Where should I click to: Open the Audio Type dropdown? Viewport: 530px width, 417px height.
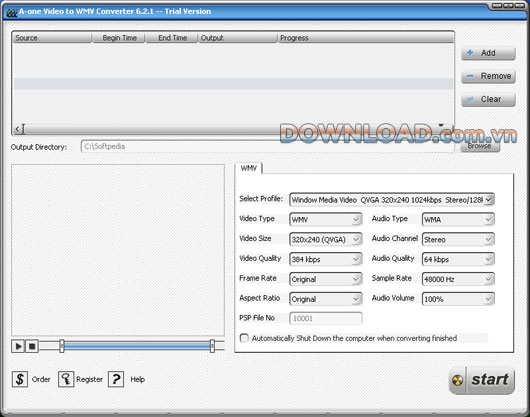click(x=458, y=220)
